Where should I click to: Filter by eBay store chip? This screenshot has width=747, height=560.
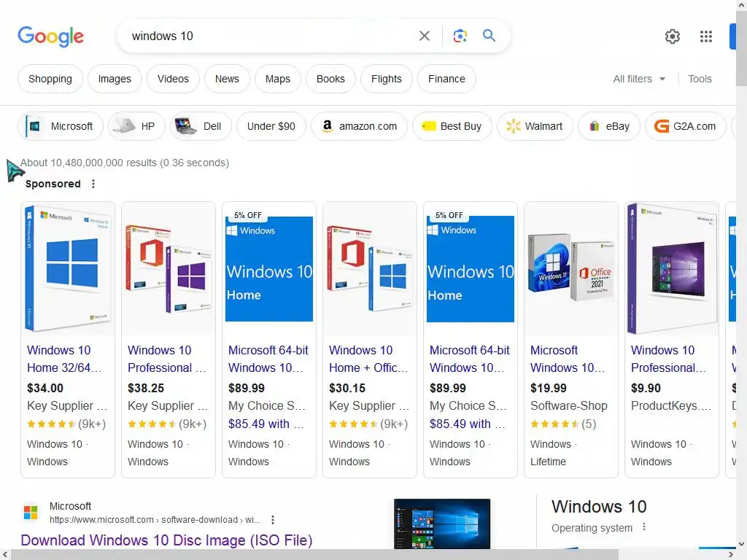(609, 126)
